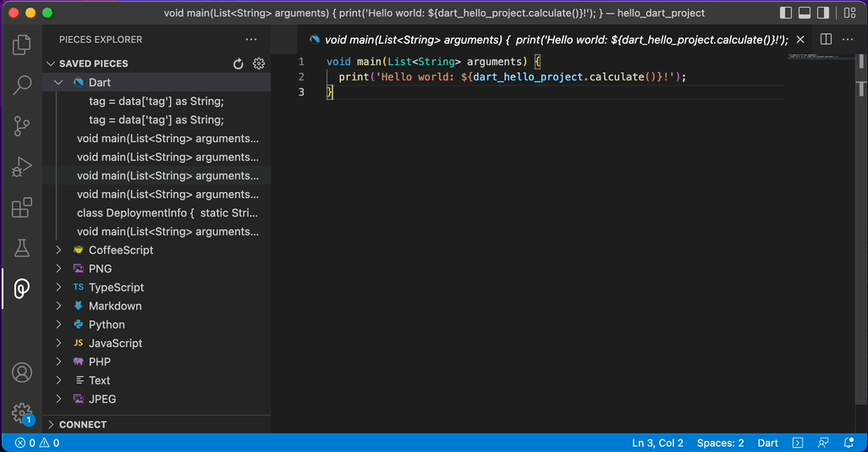The width and height of the screenshot is (868, 452).
Task: Go to line via Ln 3, Col 2
Action: tap(657, 444)
